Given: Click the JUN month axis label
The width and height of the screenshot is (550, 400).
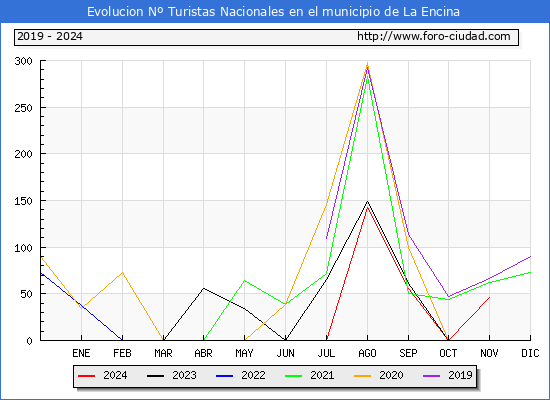Looking at the screenshot, I should [x=286, y=353].
